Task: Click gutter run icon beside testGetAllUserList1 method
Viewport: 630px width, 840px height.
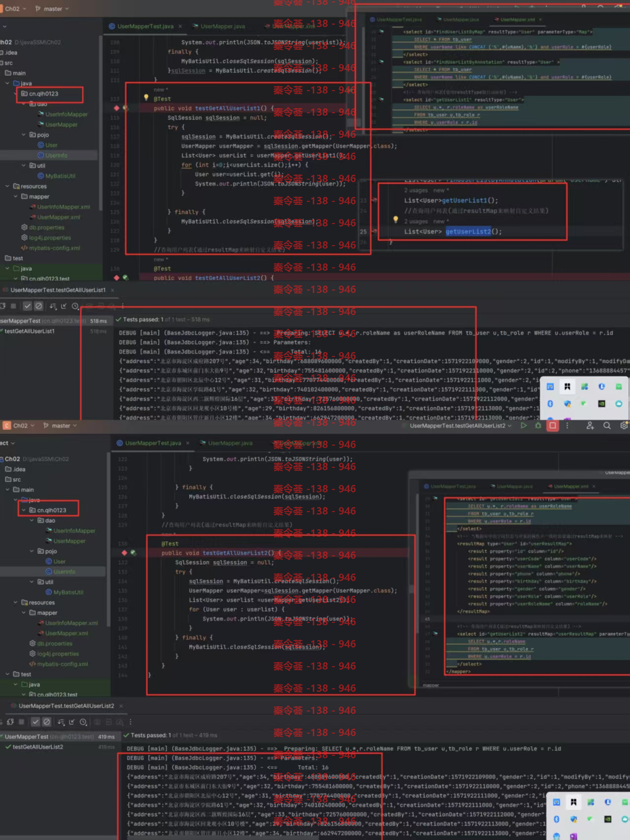Action: 126,108
